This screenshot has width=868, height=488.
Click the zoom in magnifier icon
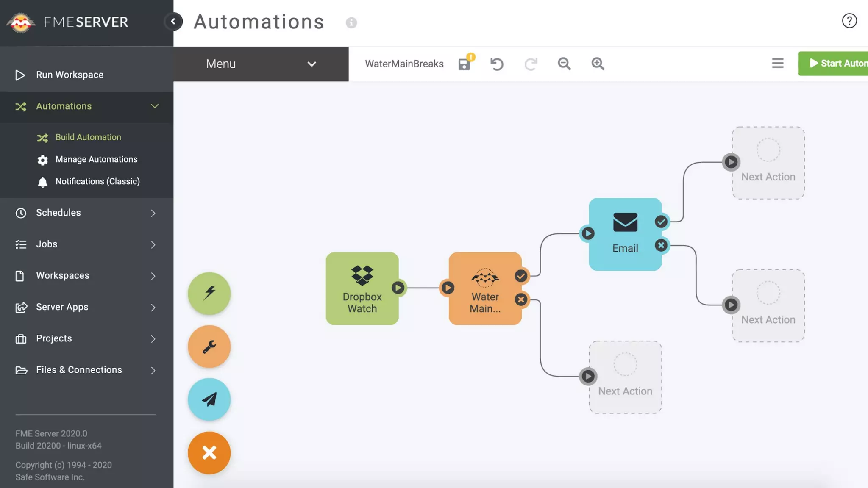[x=598, y=64]
